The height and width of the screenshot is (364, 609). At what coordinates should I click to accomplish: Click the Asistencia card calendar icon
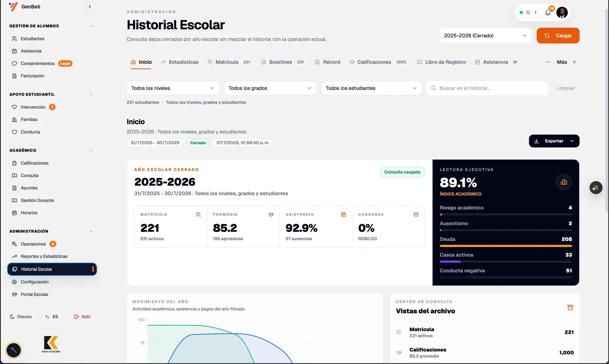pyautogui.click(x=344, y=215)
